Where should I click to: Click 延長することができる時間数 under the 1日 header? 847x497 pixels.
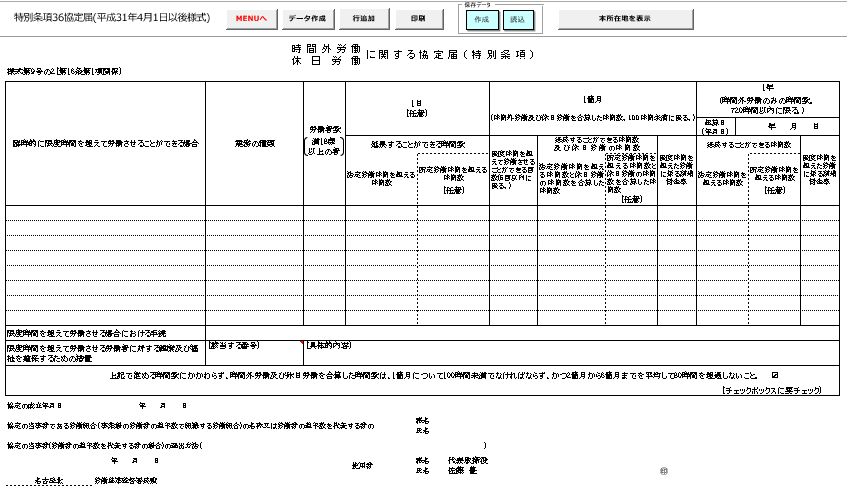tap(418, 144)
